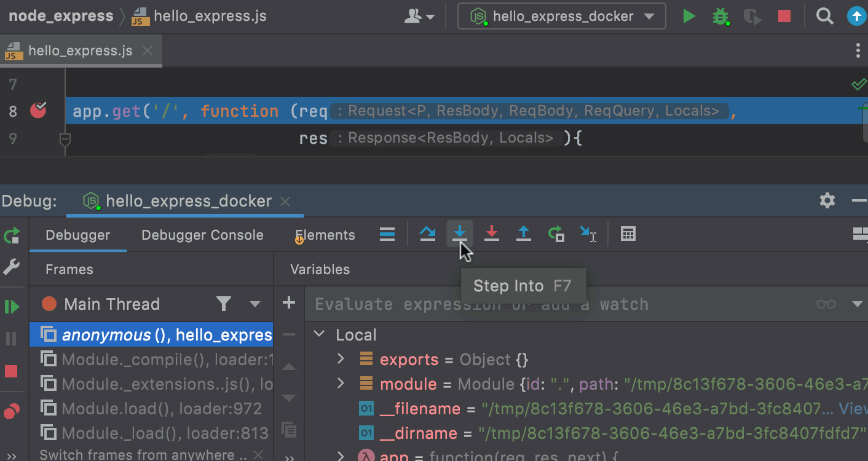Expand the exports variable node
The width and height of the screenshot is (868, 461).
click(x=341, y=359)
